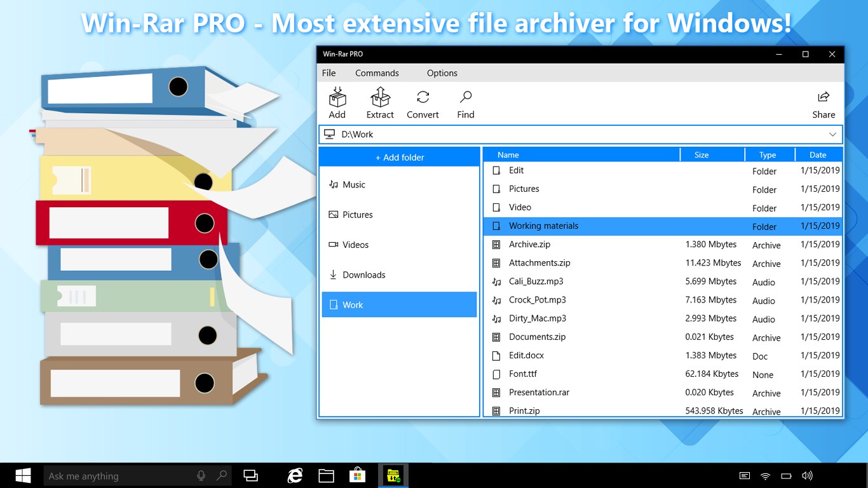868x488 pixels.
Task: Click the audio icon beside Dirty_Mac.mp3
Action: click(x=497, y=318)
